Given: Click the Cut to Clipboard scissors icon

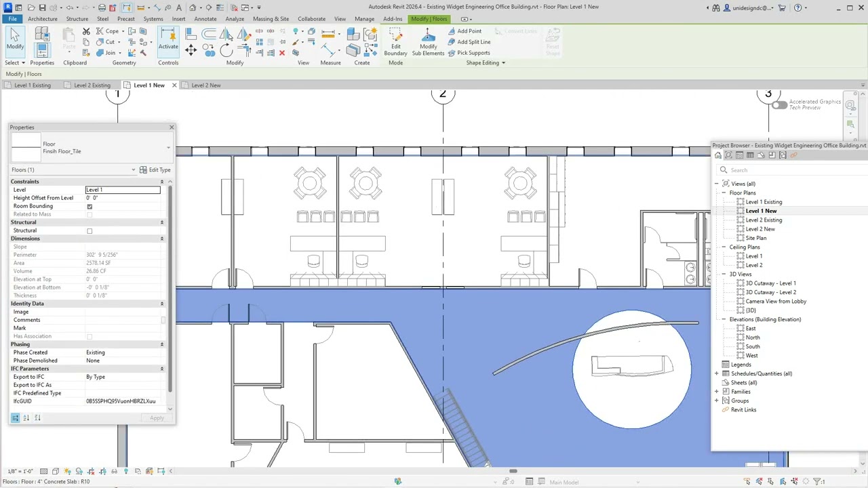Looking at the screenshot, I should (86, 31).
